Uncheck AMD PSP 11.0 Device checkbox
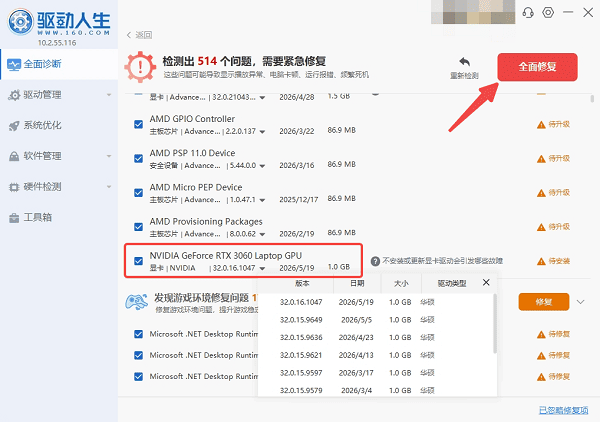The height and width of the screenshot is (422, 600). click(139, 158)
